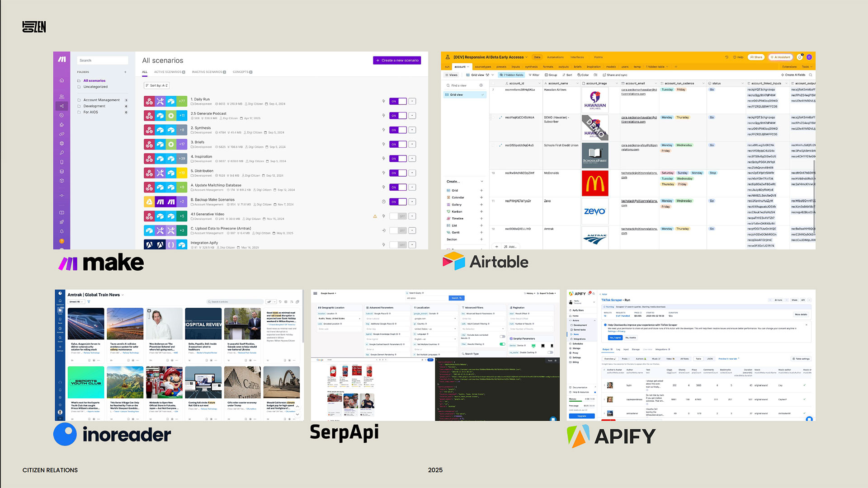Screen dimensions: 868x488
Task: Turn off the 1. Daily Run scenario
Action: pyautogui.click(x=398, y=101)
